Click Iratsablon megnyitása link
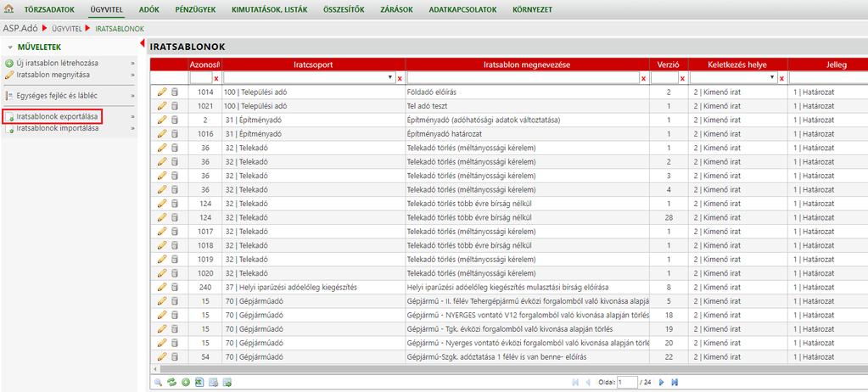868x392 pixels. [x=53, y=74]
